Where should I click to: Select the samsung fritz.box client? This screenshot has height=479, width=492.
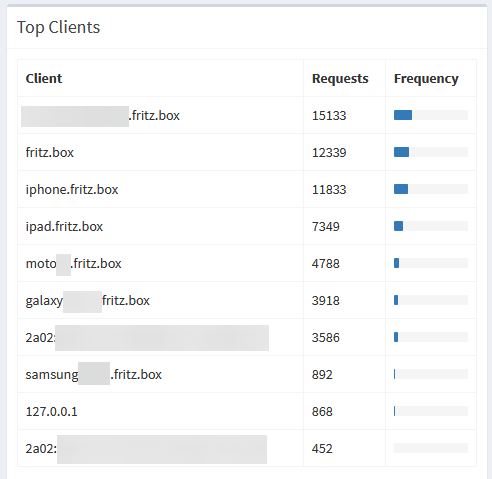(x=94, y=375)
